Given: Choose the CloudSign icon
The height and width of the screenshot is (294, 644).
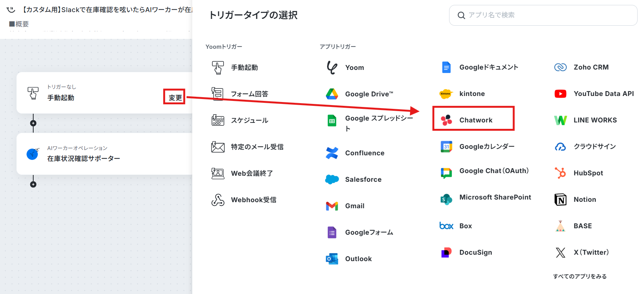Looking at the screenshot, I should coord(561,147).
